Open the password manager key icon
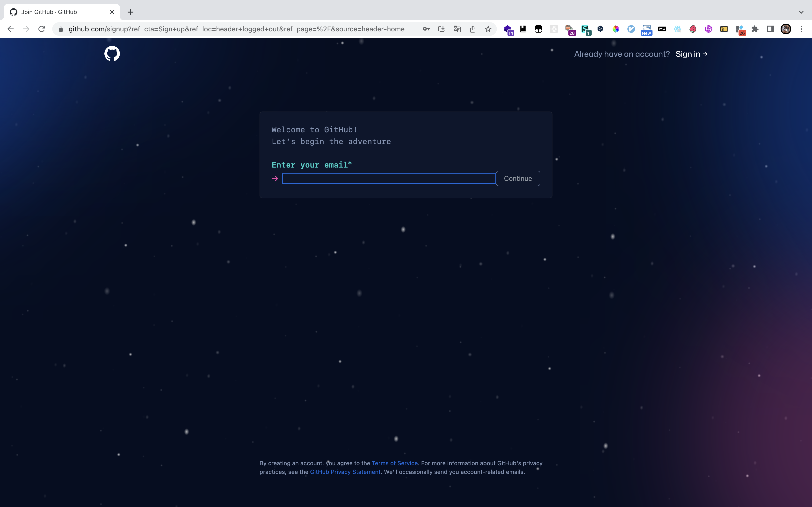Viewport: 812px width, 507px height. click(x=426, y=29)
